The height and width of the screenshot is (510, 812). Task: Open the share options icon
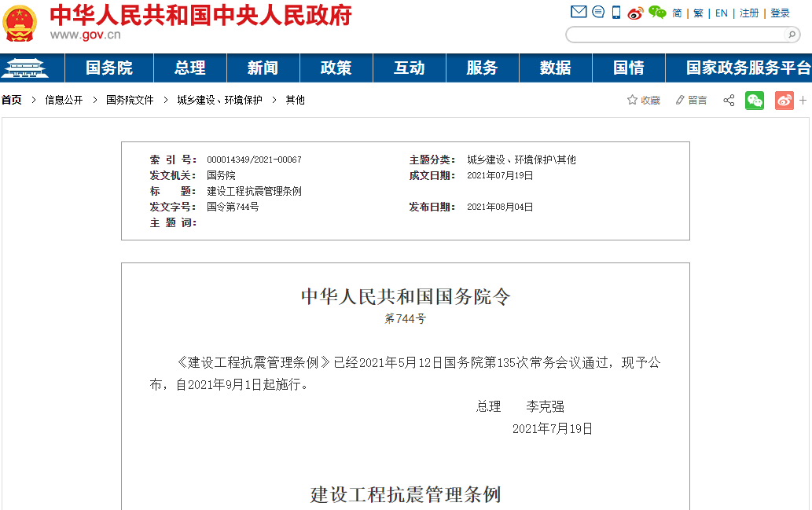click(728, 101)
